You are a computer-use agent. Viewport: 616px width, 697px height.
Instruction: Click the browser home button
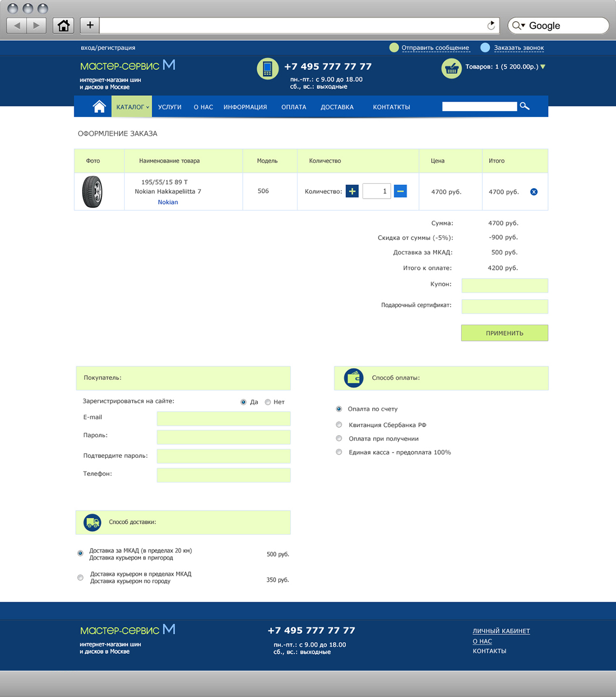(64, 25)
